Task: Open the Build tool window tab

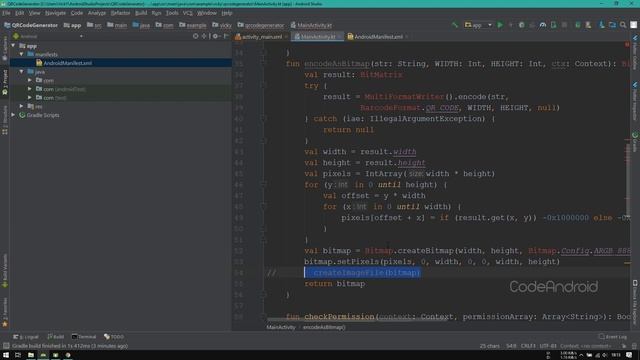Action: [x=56, y=337]
